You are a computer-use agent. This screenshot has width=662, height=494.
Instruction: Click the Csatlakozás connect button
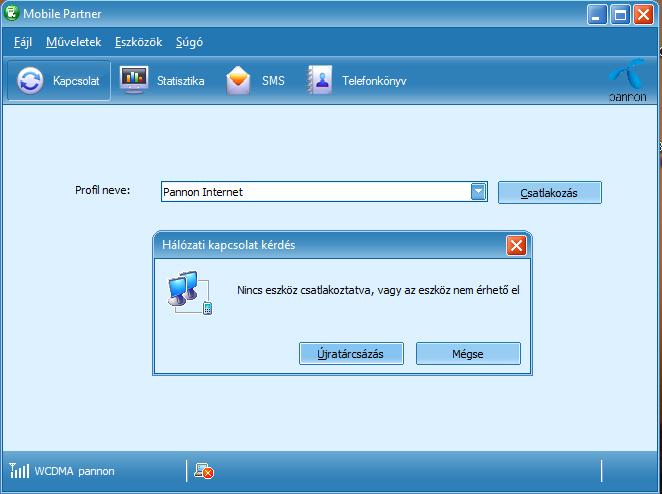(550, 193)
